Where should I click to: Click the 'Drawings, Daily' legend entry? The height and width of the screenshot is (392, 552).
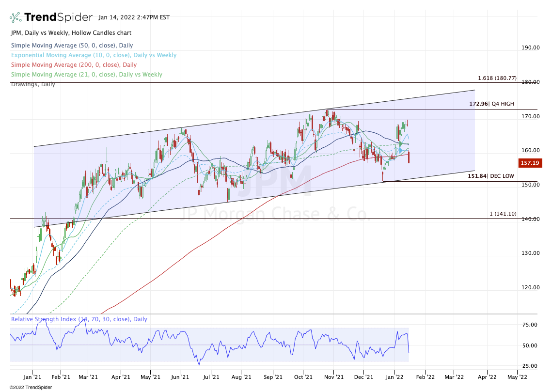33,84
